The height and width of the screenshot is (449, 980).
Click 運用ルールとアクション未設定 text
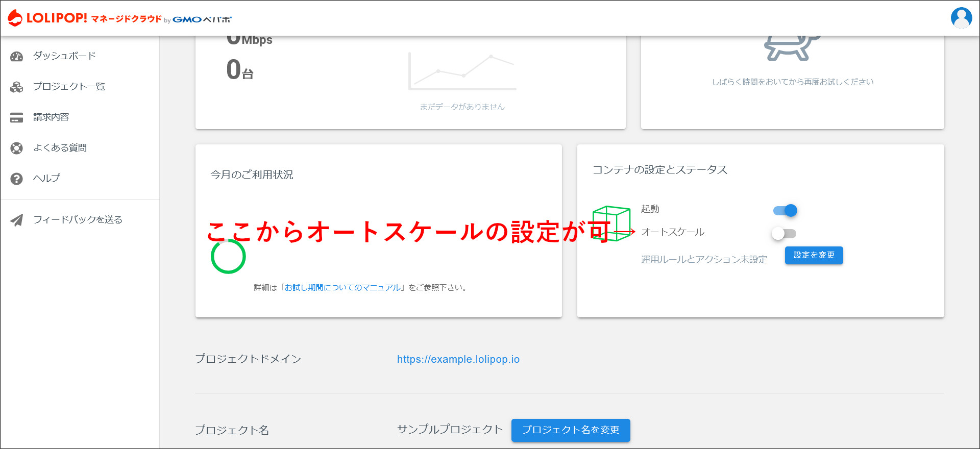[x=704, y=260]
